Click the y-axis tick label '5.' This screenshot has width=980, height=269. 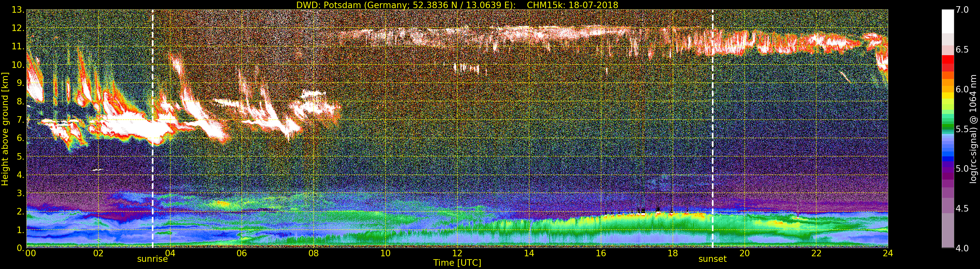[21, 157]
